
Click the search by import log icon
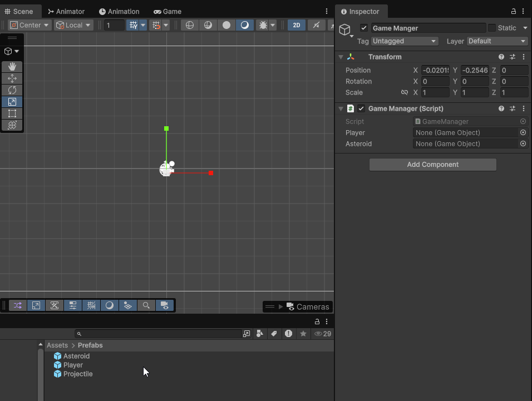pyautogui.click(x=288, y=334)
